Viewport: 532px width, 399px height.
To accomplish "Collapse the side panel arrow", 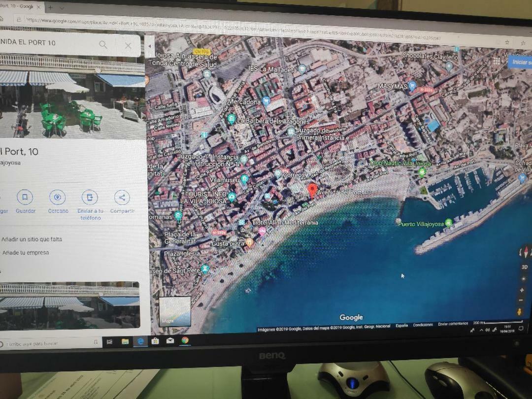I will coord(150,46).
